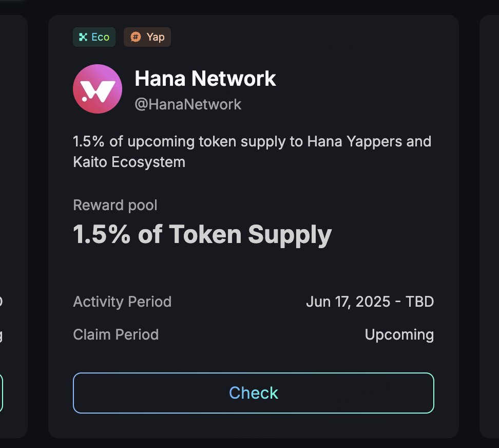Click the Hana Network title

205,78
